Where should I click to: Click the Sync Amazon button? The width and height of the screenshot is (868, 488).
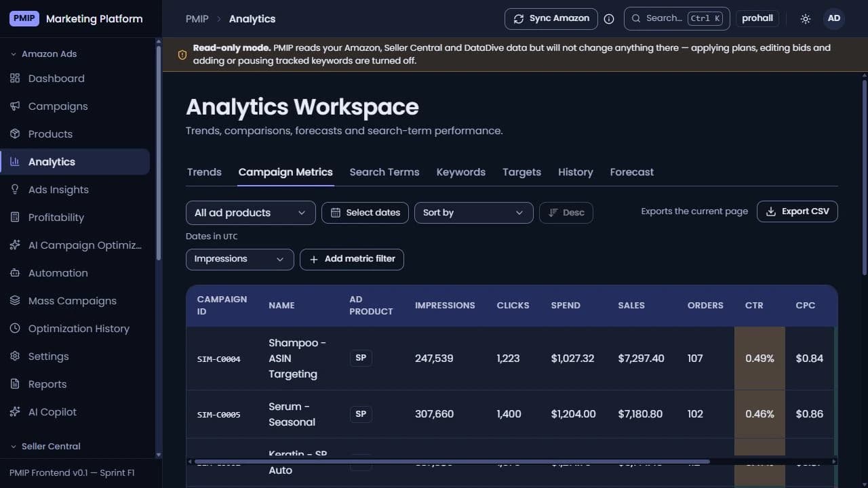pyautogui.click(x=551, y=19)
